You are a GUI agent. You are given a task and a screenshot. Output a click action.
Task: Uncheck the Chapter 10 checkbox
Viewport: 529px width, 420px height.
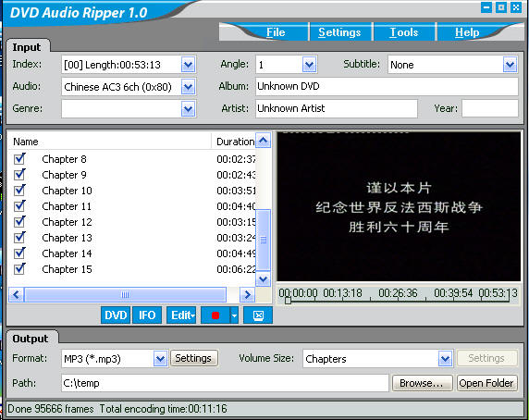click(19, 191)
